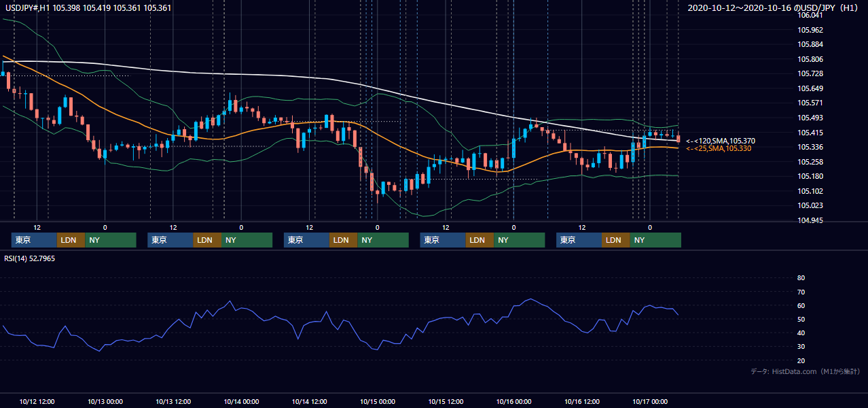This screenshot has height=408, width=868.
Task: Select the 105.180 price level label
Action: click(810, 177)
